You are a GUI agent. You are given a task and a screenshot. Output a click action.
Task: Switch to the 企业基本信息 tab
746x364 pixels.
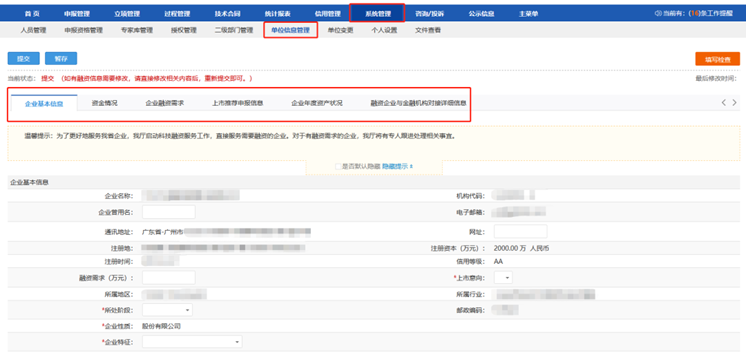pos(44,103)
